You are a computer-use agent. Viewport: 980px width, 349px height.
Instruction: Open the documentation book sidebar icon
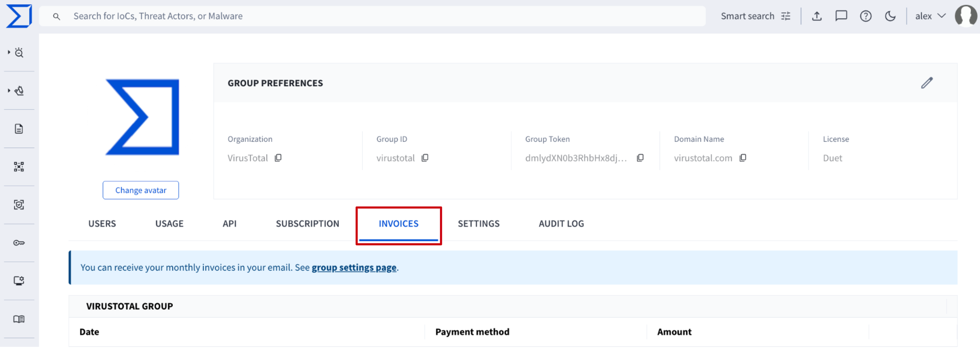click(x=19, y=319)
